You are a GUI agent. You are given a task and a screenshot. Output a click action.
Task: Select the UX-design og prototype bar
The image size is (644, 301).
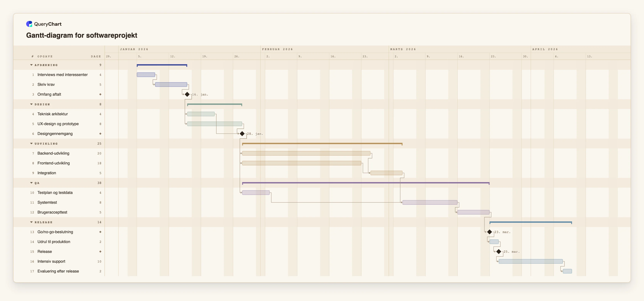[215, 124]
